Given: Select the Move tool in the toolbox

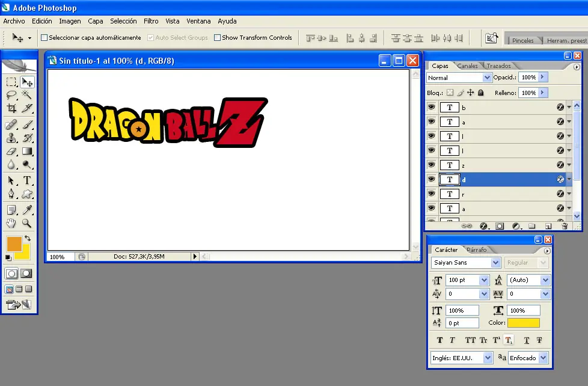Looking at the screenshot, I should pos(27,82).
